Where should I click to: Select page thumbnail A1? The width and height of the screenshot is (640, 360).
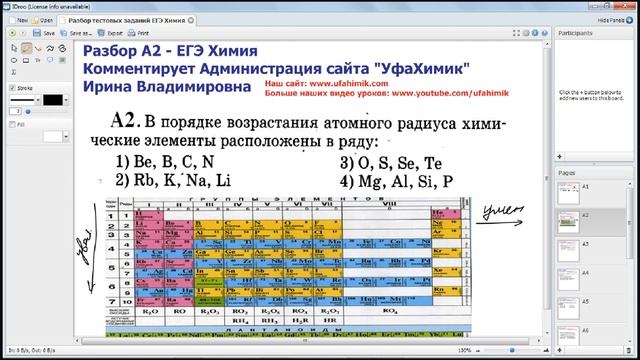(x=568, y=193)
